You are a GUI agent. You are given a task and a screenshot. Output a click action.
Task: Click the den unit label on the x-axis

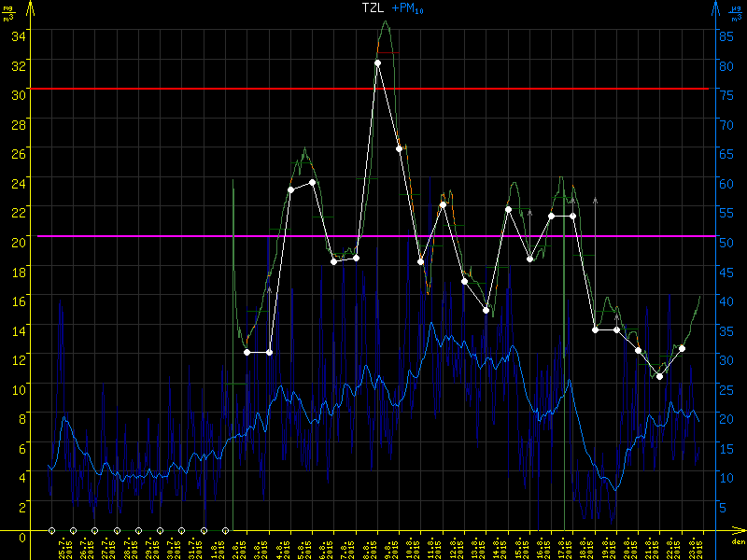tap(737, 545)
